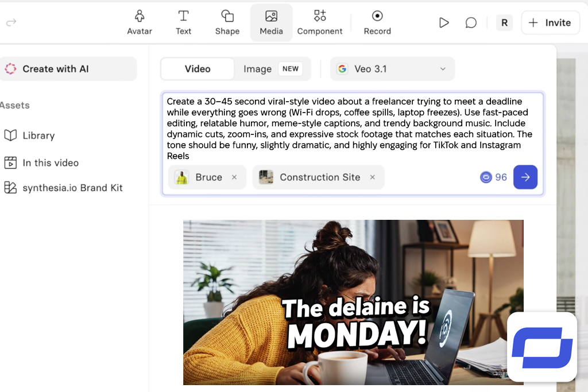This screenshot has width=588, height=392.
Task: Open the Library assets
Action: pos(30,135)
